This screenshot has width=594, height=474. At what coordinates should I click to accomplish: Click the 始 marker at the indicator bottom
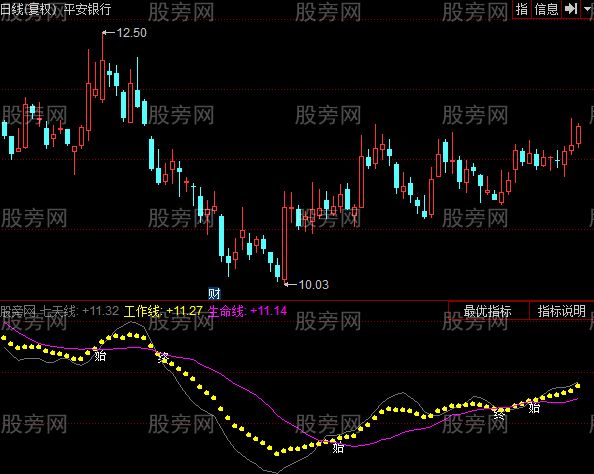[338, 447]
